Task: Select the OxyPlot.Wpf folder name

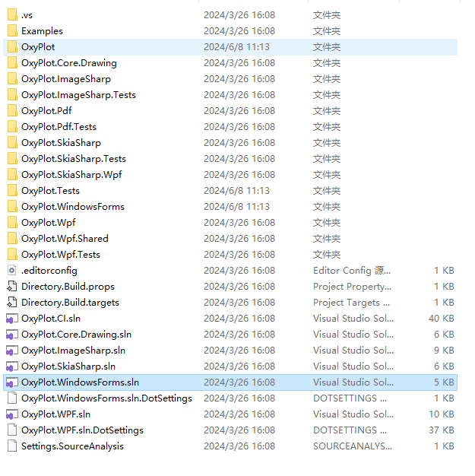Action: (x=48, y=223)
